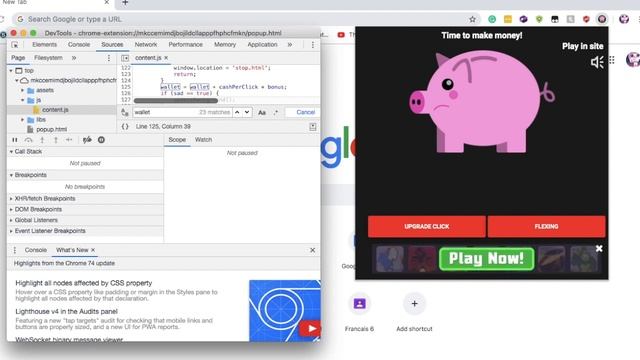Mute the game sound via speaker icon

597,62
